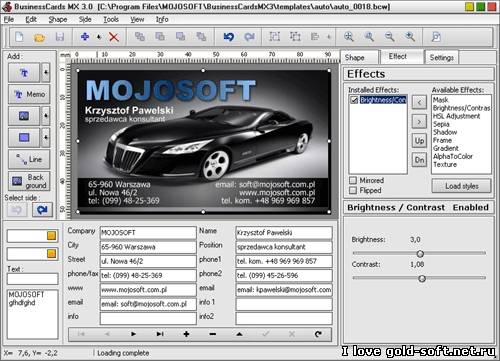
Task: Switch to the Settings tab
Action: pos(442,57)
